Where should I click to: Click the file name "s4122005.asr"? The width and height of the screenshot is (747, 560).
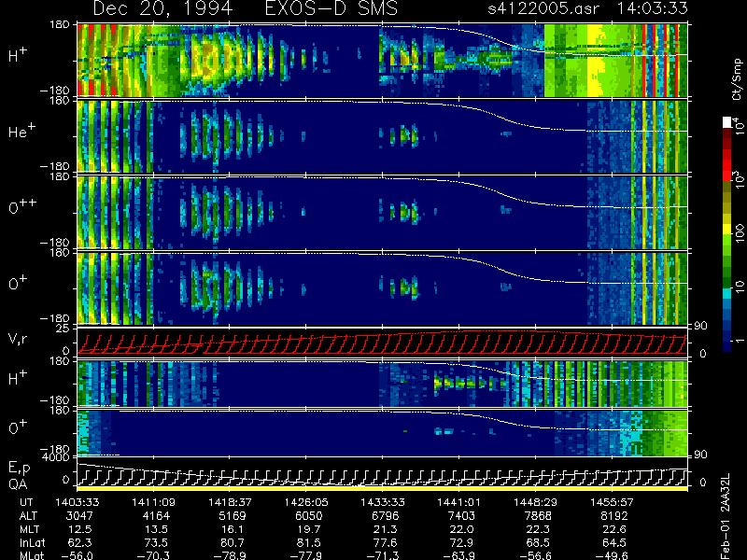tap(543, 8)
